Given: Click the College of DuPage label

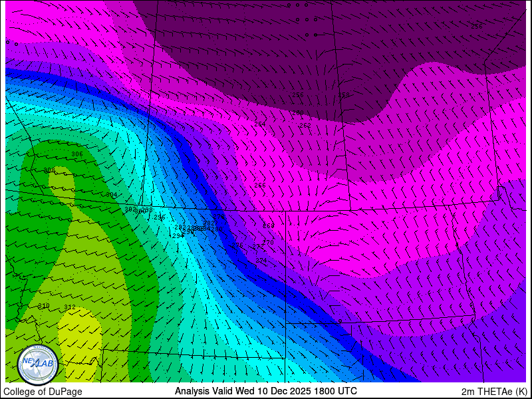Looking at the screenshot, I should pos(43,392).
